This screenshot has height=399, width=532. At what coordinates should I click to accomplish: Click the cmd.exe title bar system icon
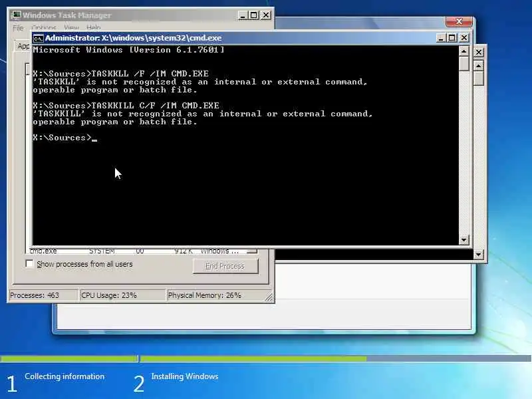[38, 38]
